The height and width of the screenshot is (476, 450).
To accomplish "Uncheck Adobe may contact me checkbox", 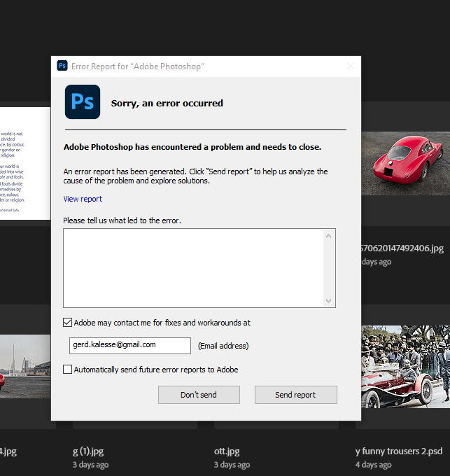I will coord(67,323).
